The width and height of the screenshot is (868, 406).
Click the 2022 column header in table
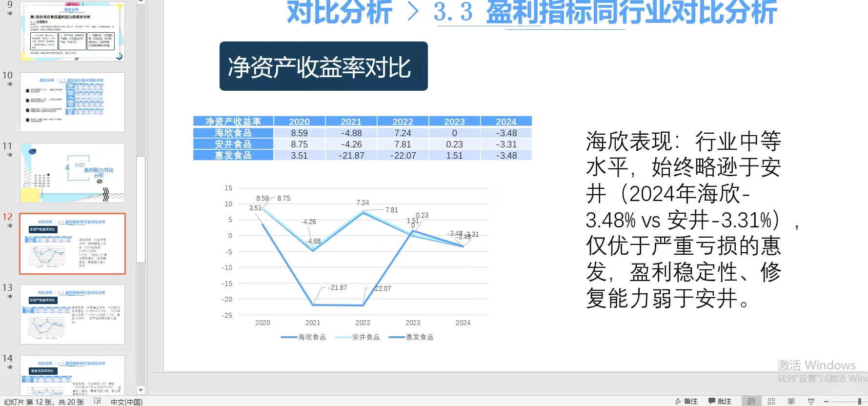403,122
